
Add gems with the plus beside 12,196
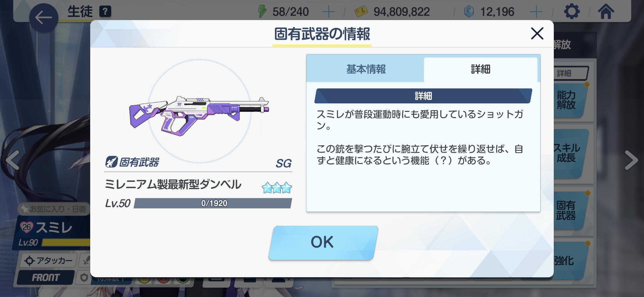536,12
